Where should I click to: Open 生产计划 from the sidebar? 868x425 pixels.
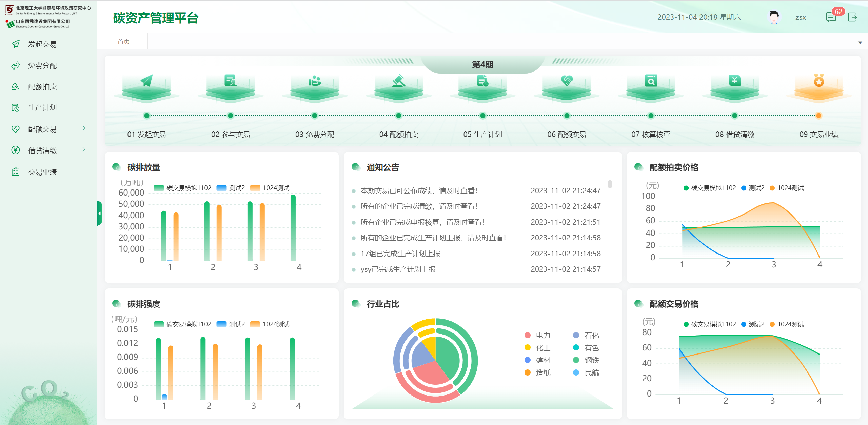pos(42,107)
